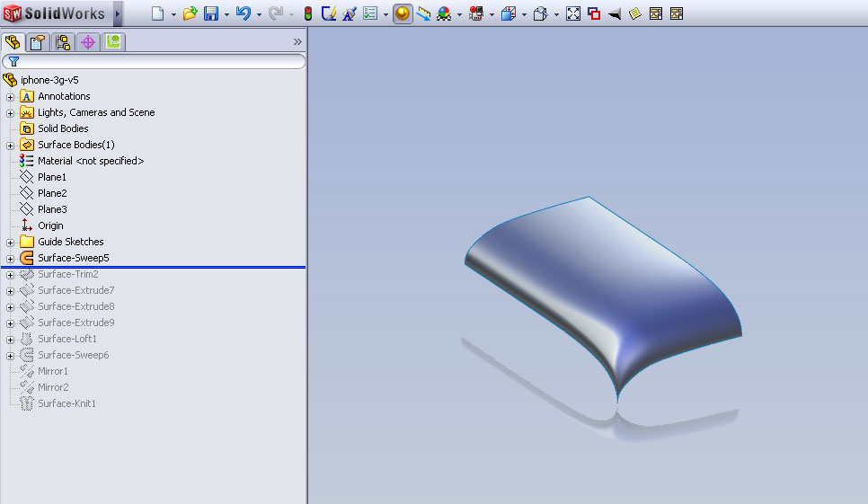Open dropdown arrow next to Save icon
The height and width of the screenshot is (504, 868).
click(226, 15)
